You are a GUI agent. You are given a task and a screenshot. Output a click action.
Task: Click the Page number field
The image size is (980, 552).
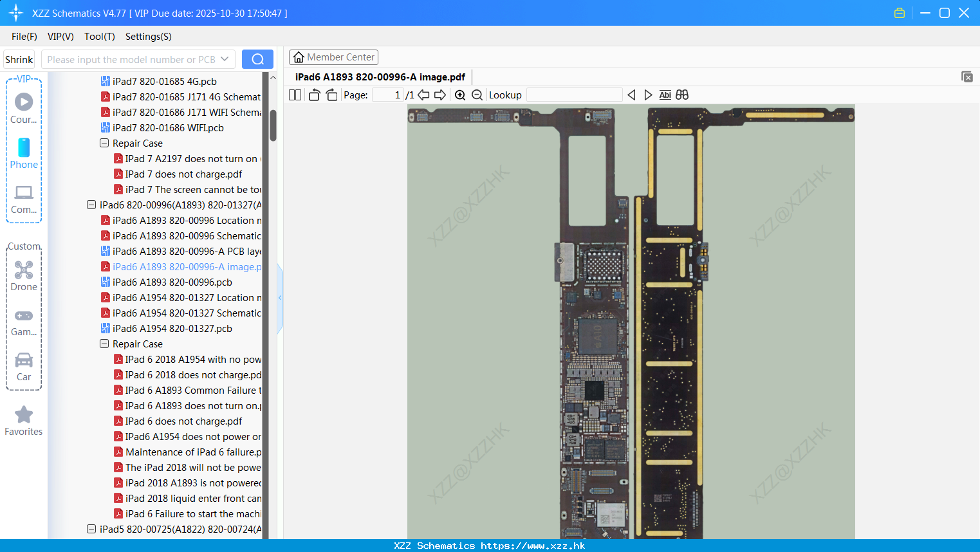pyautogui.click(x=388, y=95)
